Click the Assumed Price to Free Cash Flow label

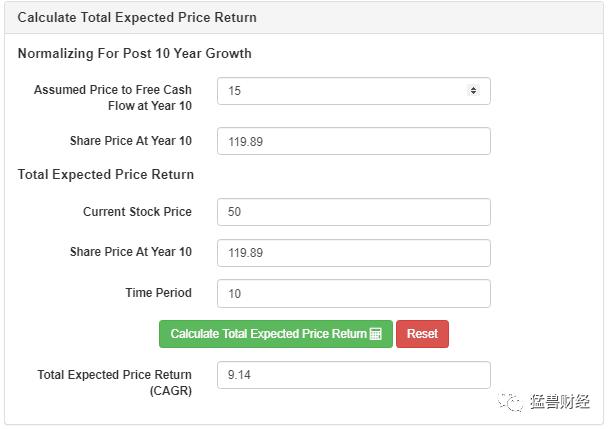(113, 97)
